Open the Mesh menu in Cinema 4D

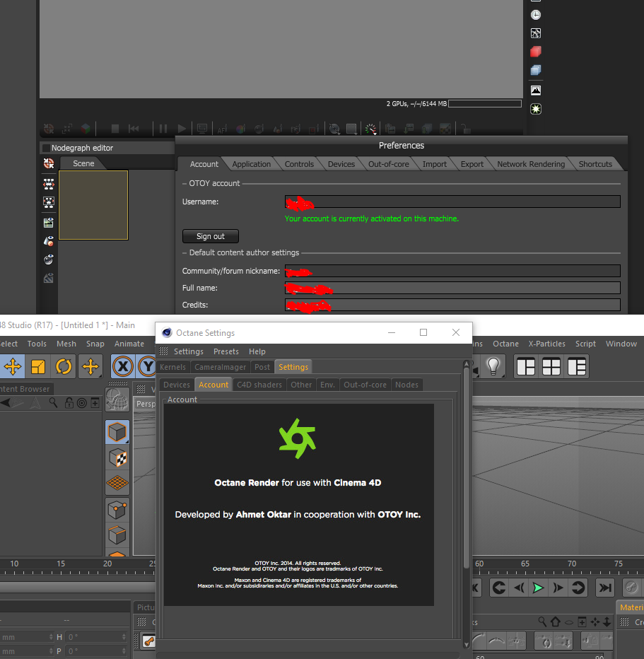tap(66, 344)
